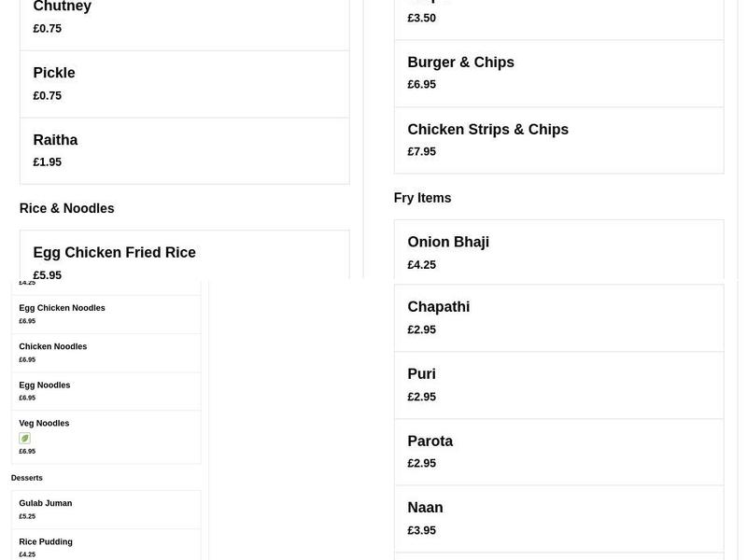747x560 pixels.
Task: Click the Egg Noodles item
Action: point(106,390)
